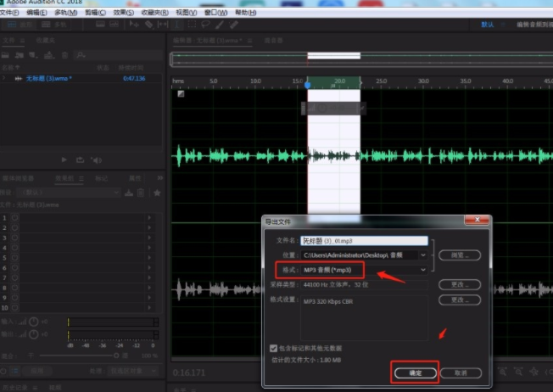
Task: Play file preview in Files panel
Action: [x=64, y=160]
